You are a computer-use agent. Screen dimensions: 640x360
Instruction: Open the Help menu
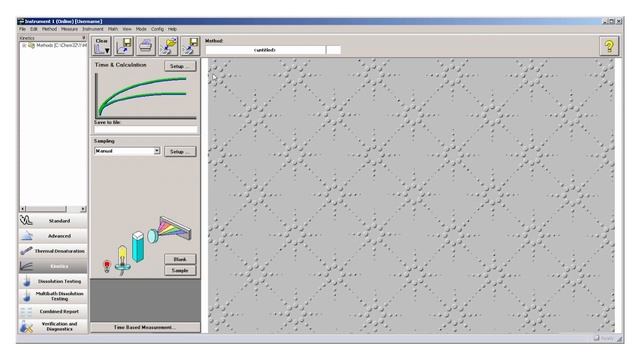click(173, 29)
